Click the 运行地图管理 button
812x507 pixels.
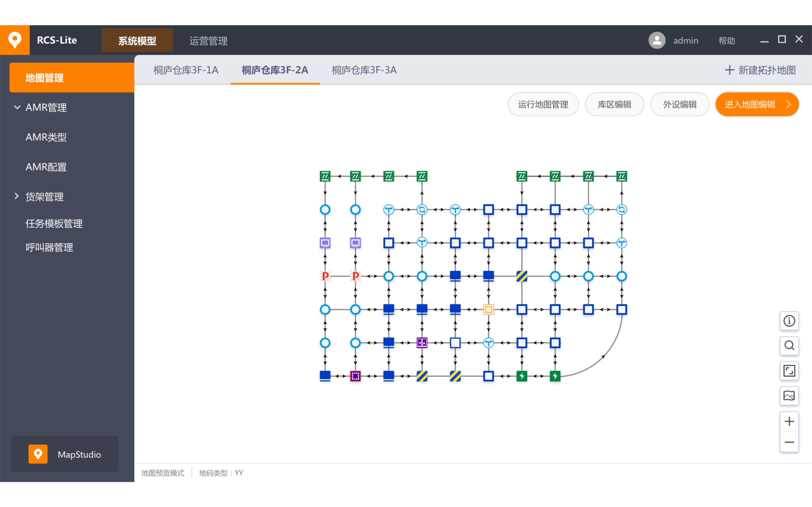543,104
